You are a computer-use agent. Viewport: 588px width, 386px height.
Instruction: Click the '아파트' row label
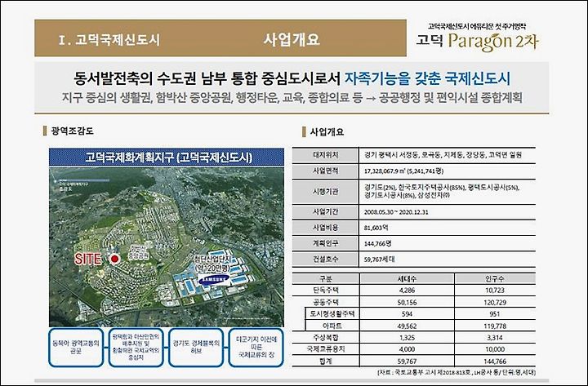point(332,326)
